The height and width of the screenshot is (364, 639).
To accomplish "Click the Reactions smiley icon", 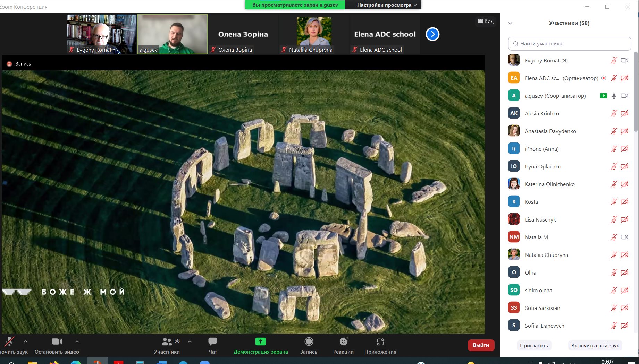I will click(x=343, y=342).
